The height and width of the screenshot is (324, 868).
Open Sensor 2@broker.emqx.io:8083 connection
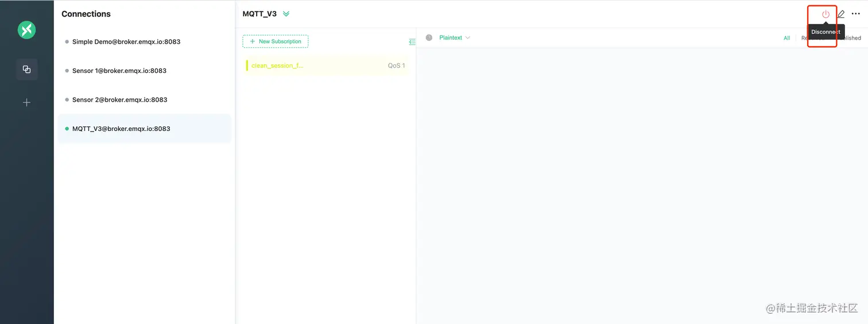(x=145, y=99)
